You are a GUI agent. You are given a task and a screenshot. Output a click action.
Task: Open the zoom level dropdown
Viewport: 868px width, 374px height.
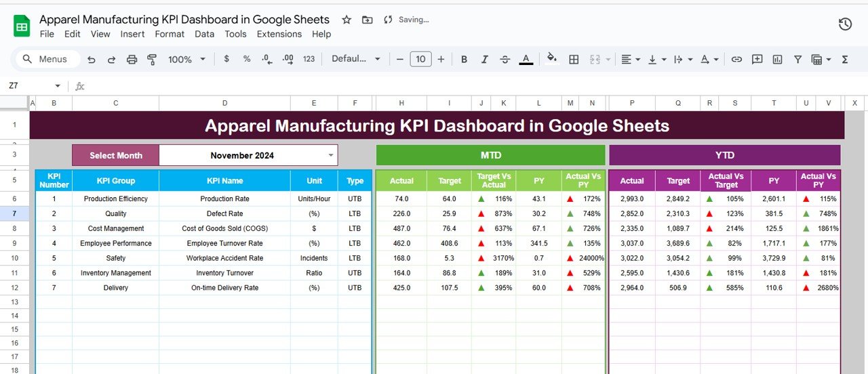point(187,60)
